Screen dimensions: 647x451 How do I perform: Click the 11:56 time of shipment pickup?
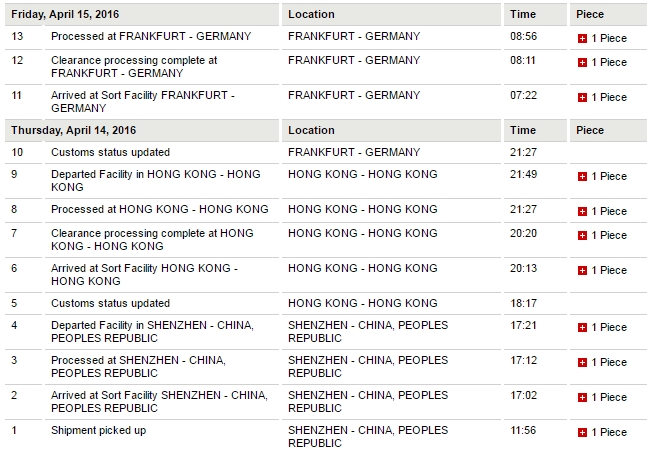[524, 430]
